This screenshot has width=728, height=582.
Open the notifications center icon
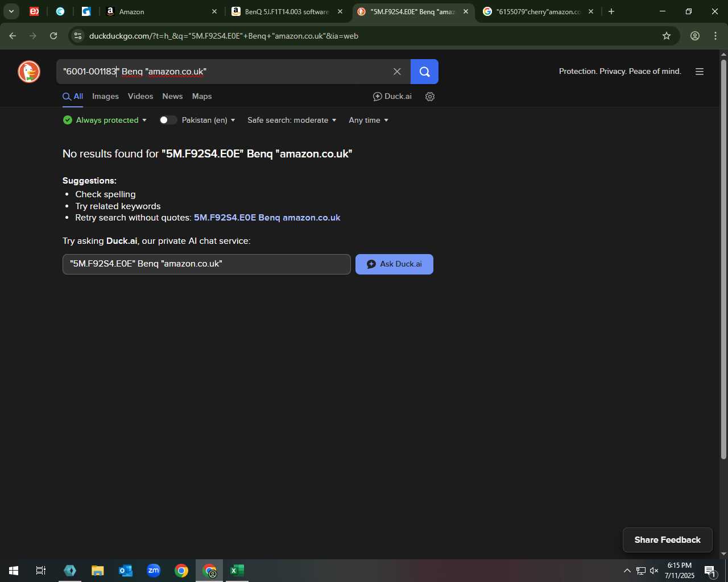710,571
